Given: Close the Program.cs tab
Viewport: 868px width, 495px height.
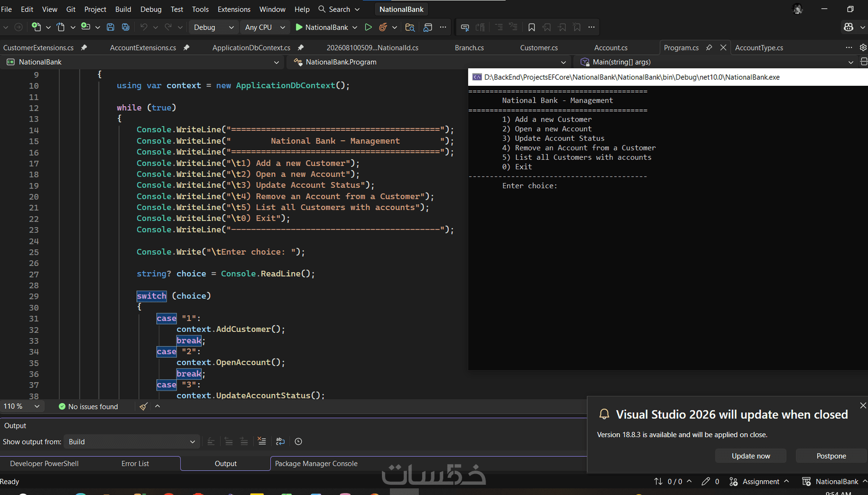Looking at the screenshot, I should pyautogui.click(x=723, y=47).
